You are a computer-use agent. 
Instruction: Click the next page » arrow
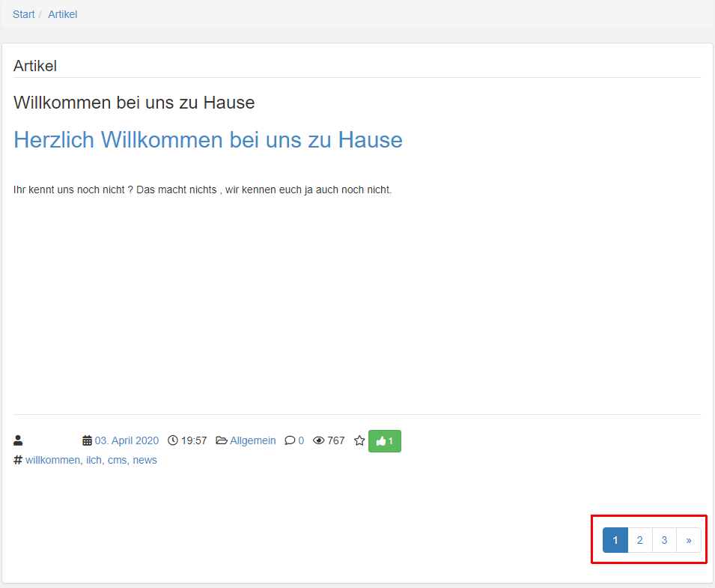[x=689, y=540]
